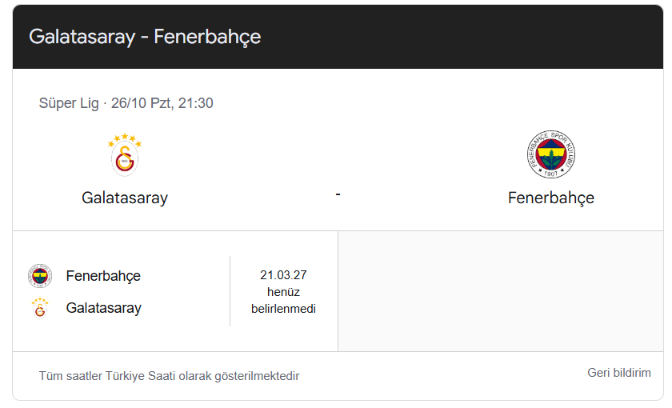Select the match date 26/10 Pzt, 21:30
The height and width of the screenshot is (408, 672).
coord(162,103)
